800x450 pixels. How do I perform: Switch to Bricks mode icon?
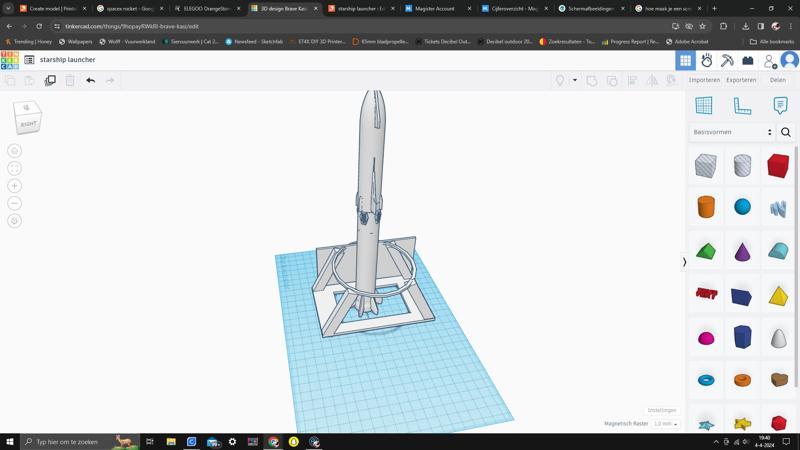point(748,61)
